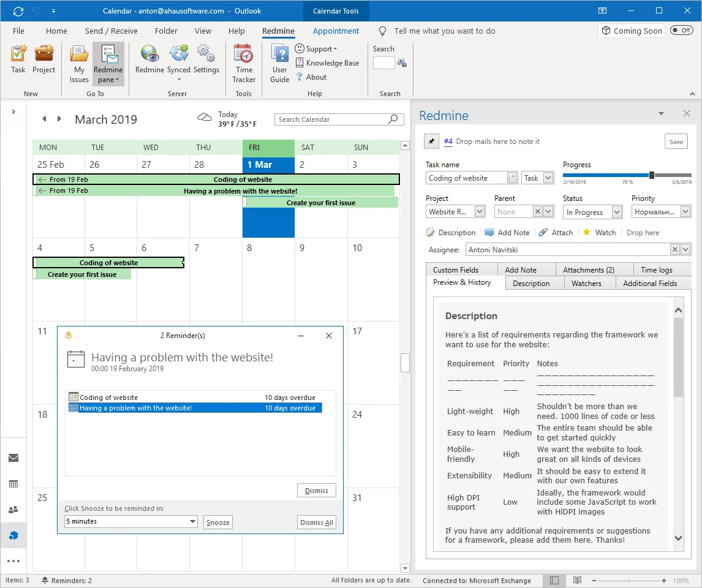
Task: Open the Assignee dropdown arrow
Action: [x=685, y=250]
